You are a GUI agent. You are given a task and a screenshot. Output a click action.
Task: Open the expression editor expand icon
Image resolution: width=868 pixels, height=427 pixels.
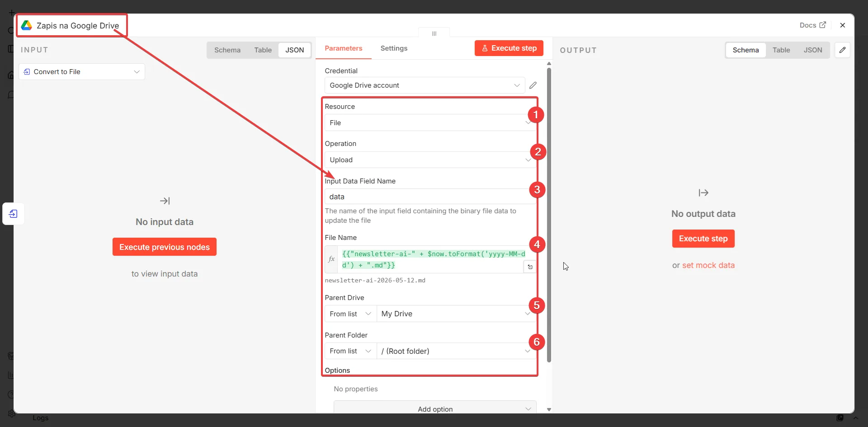[530, 267]
